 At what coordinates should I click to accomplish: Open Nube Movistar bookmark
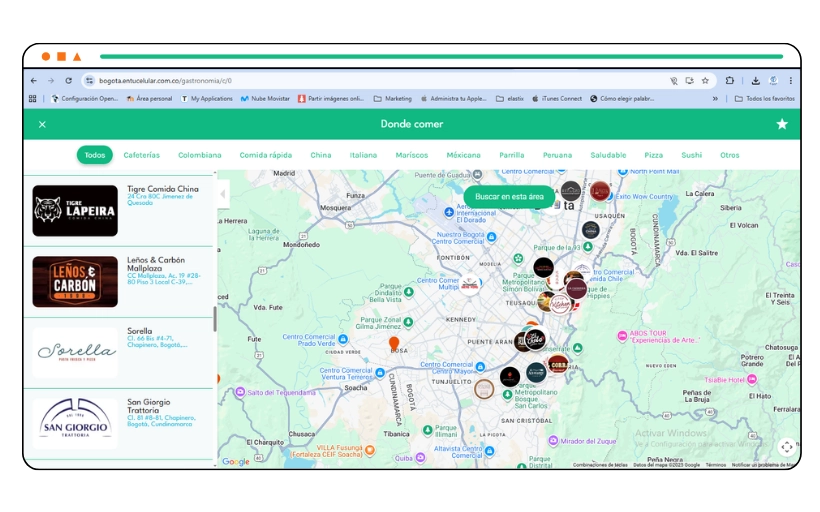tap(265, 98)
